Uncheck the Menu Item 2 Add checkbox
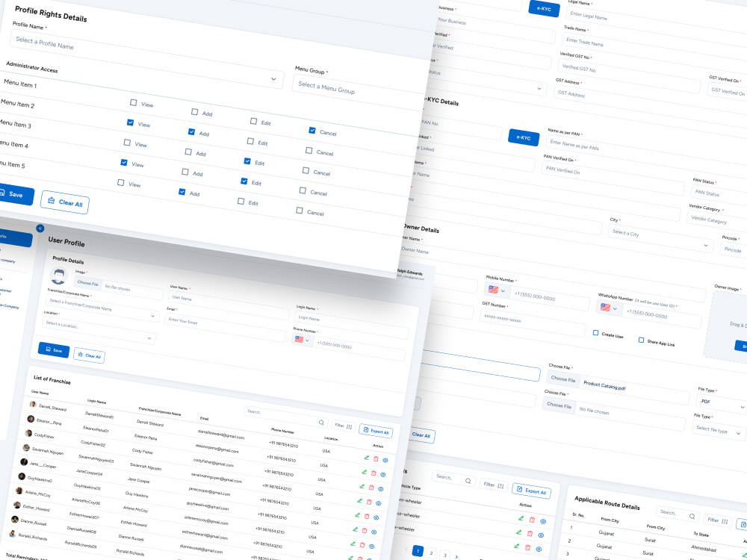Image resolution: width=747 pixels, height=560 pixels. (191, 132)
